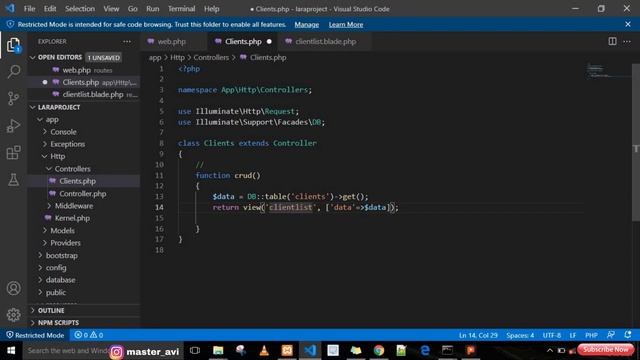Open the Search view in activity bar

(x=13, y=72)
